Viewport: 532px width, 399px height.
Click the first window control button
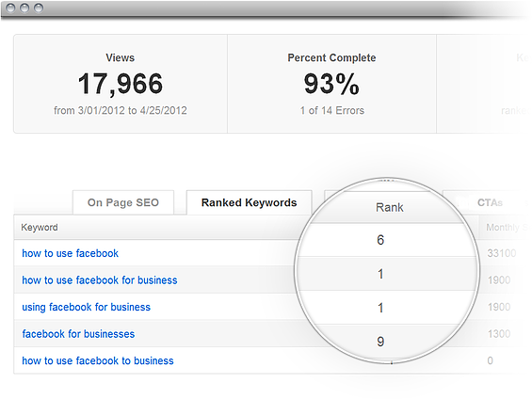tap(11, 8)
